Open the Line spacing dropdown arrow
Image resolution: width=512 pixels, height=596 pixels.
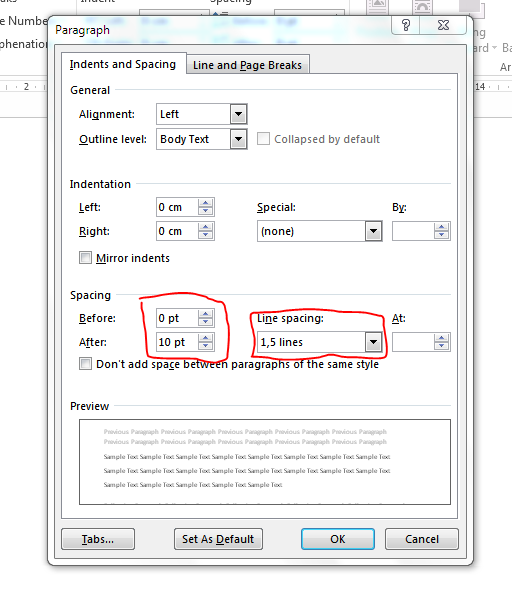[x=373, y=342]
